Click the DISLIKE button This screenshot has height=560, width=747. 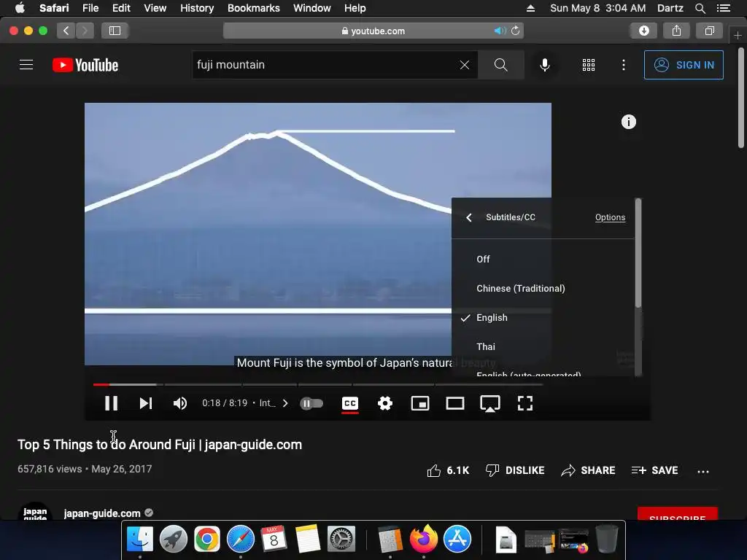pos(515,470)
